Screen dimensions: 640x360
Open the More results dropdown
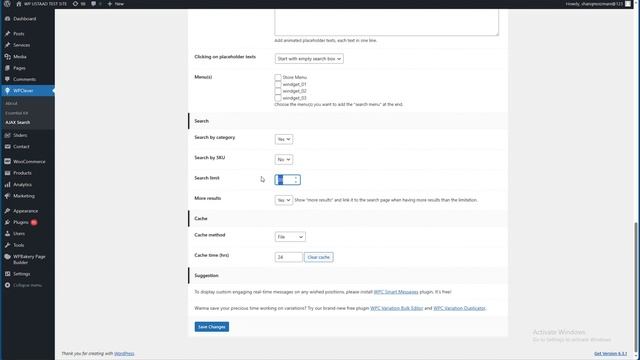tap(284, 200)
